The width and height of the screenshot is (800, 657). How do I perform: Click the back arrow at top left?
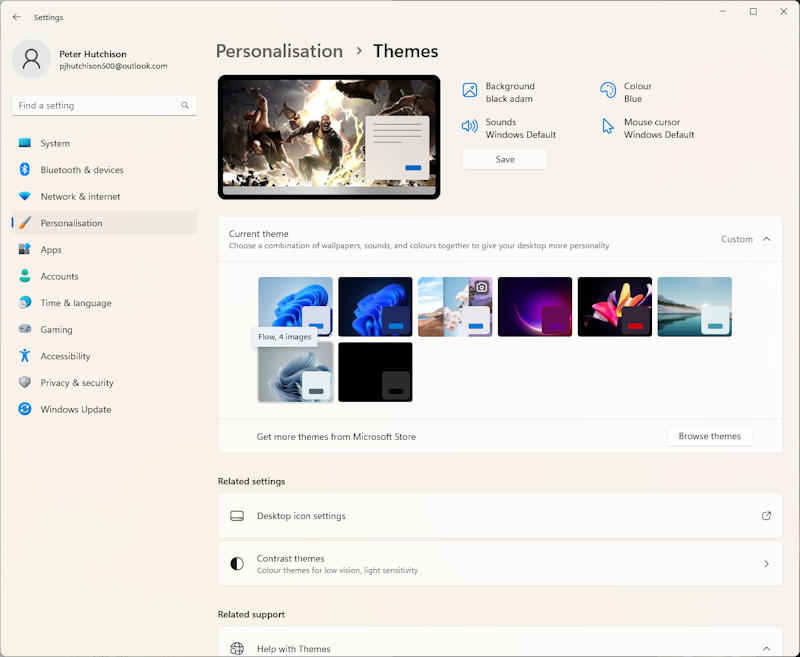[x=16, y=17]
